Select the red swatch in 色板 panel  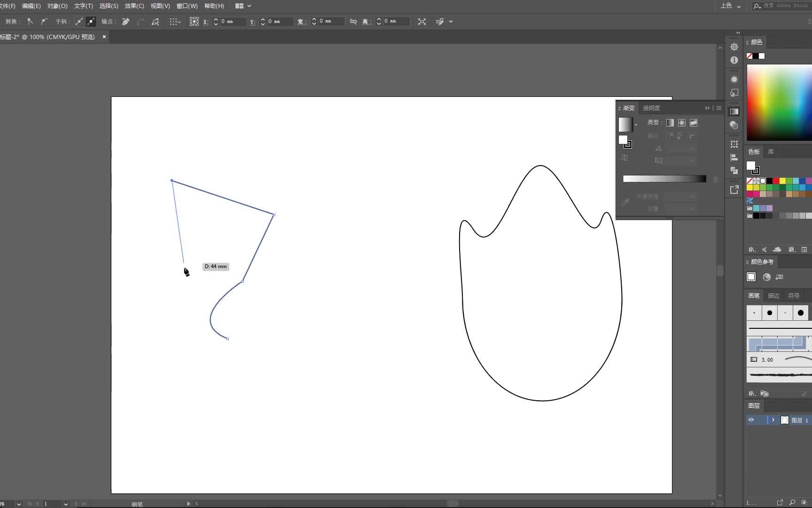pos(776,181)
